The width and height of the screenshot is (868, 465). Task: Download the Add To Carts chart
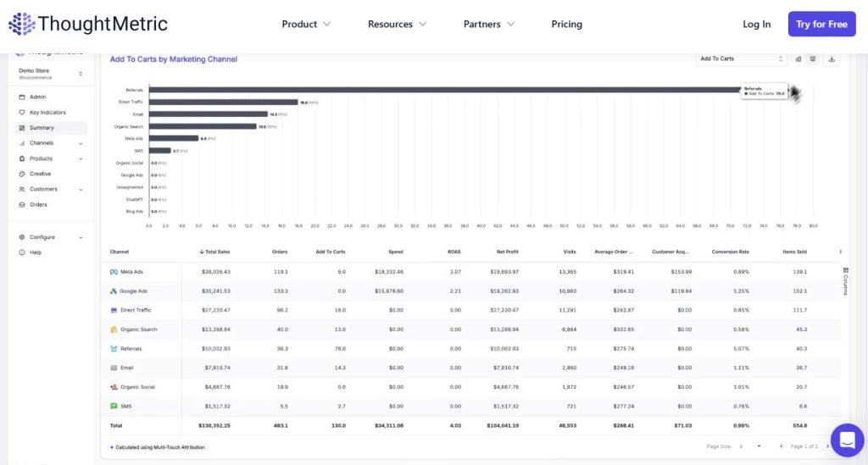point(832,58)
